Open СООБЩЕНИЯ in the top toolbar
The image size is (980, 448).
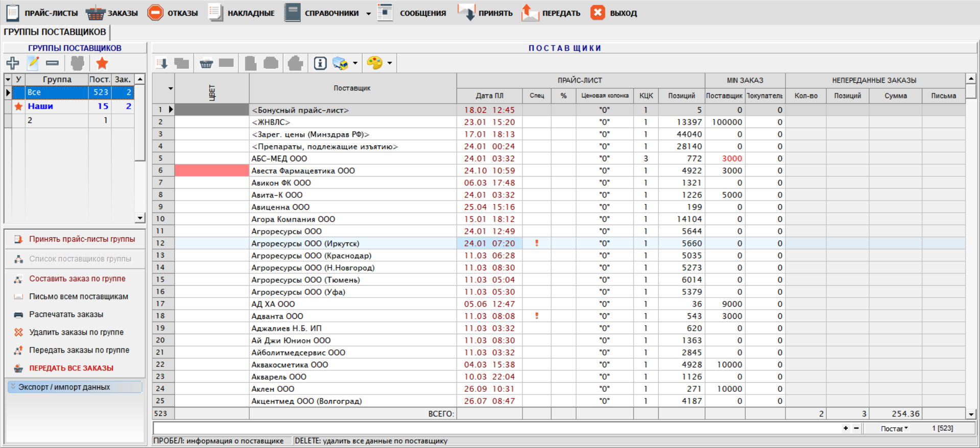coord(412,13)
